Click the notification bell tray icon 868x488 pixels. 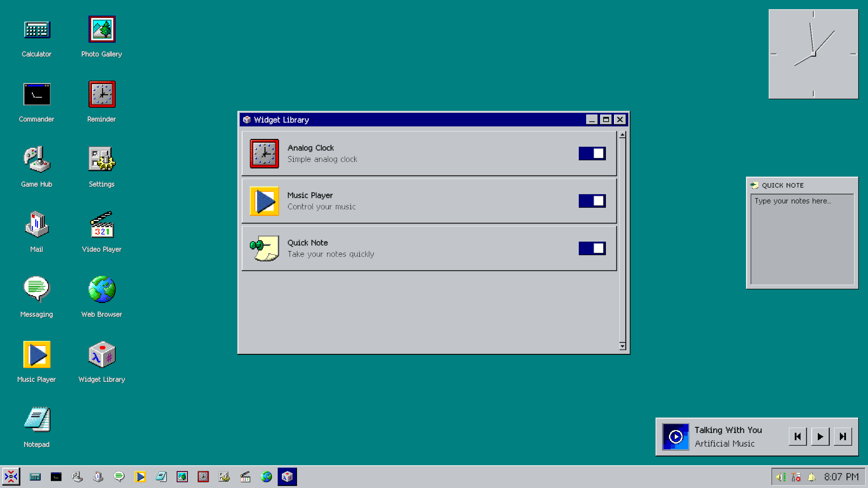(811, 477)
